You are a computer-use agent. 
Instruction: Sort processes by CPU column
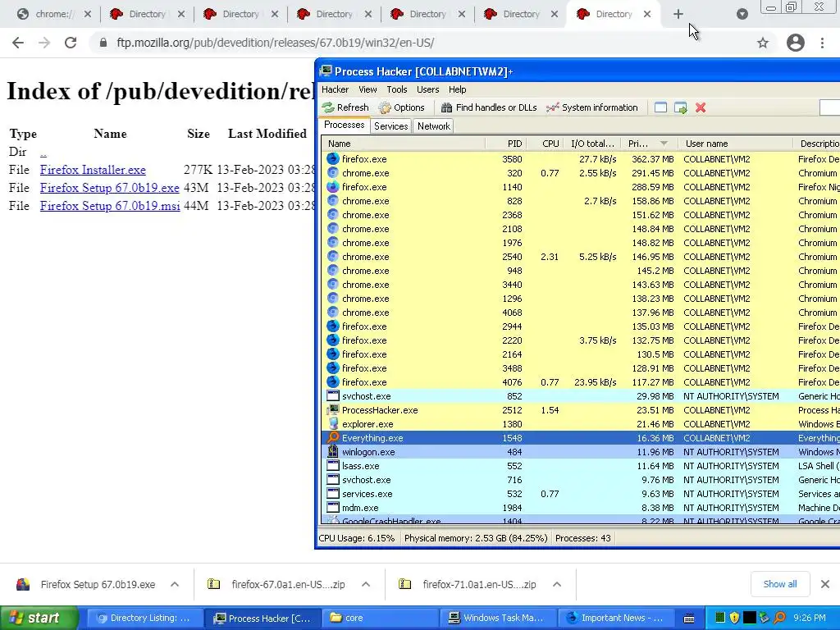point(546,144)
